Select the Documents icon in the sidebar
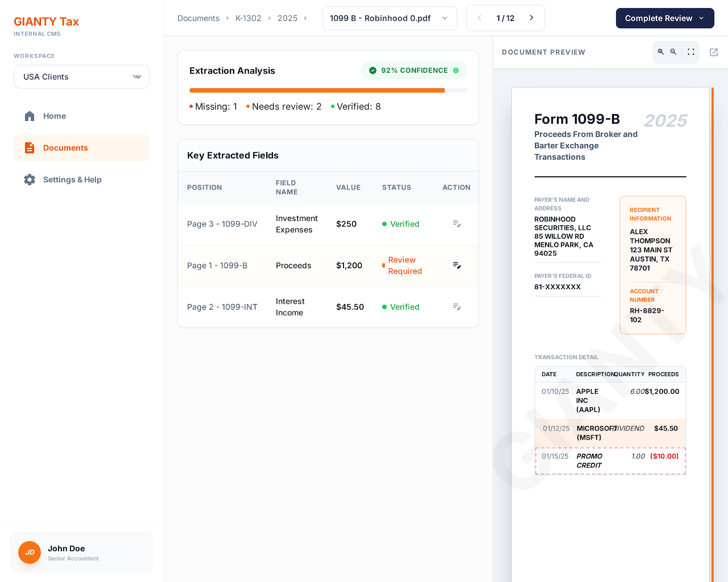The image size is (728, 582). pos(29,148)
